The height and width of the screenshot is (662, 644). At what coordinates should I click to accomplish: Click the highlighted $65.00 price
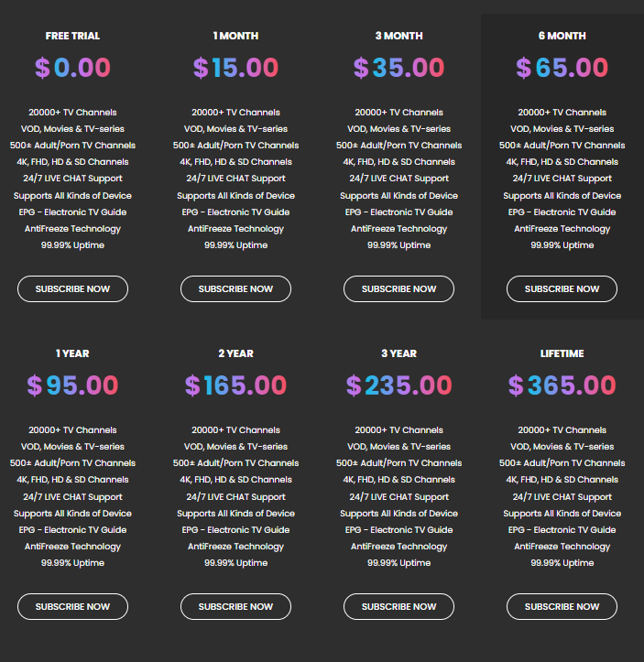pyautogui.click(x=562, y=68)
